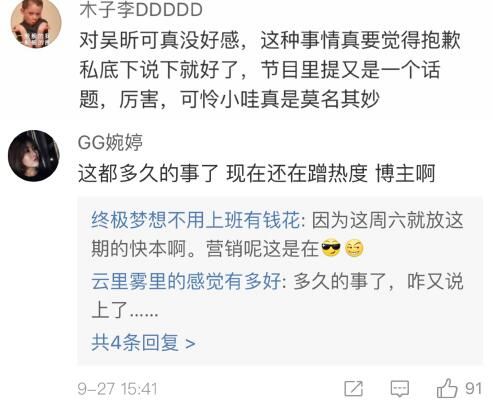Expand replies via 共4条回复 link
493x403 pixels.
143,343
